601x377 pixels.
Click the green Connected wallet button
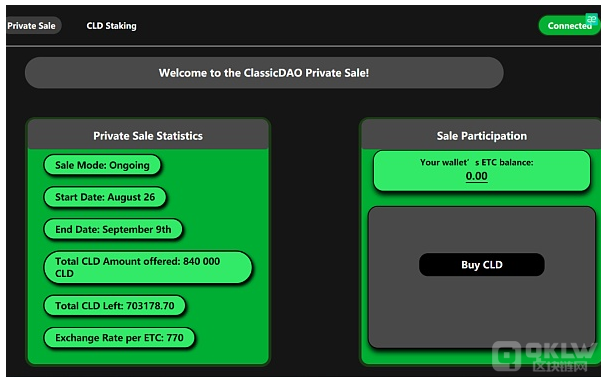[x=569, y=26]
